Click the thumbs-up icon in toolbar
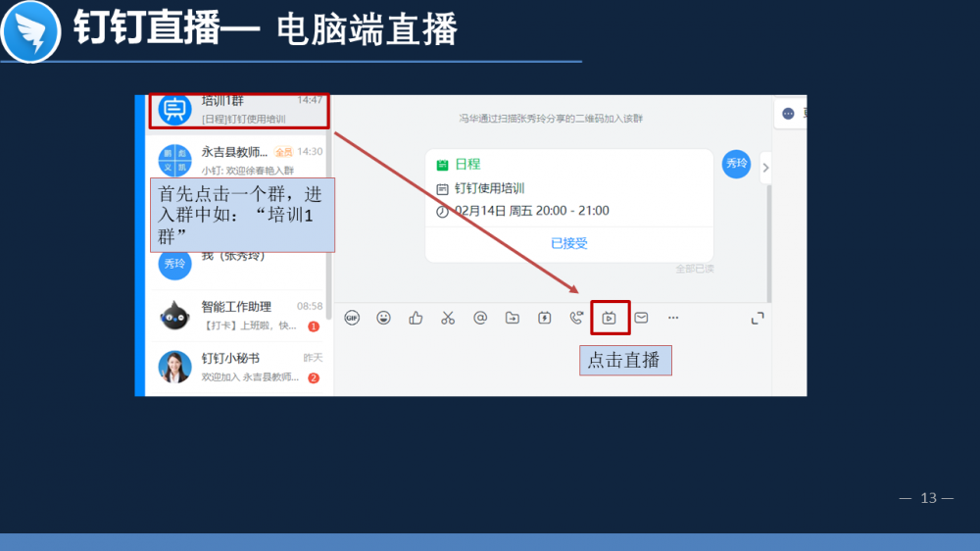Screen dimensions: 980x551 tap(416, 318)
